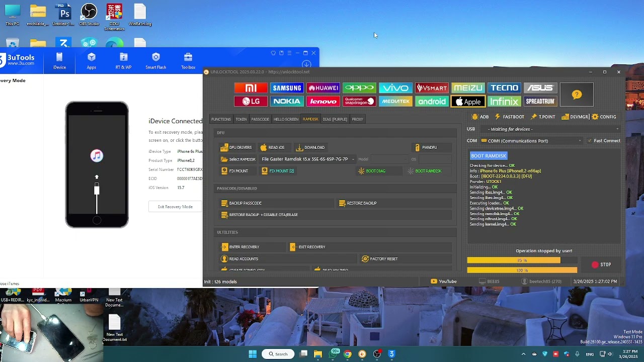Viewport: 644px width, 362px height.
Task: Open FASTBOOT tool in UnlockTool
Action: point(509,117)
